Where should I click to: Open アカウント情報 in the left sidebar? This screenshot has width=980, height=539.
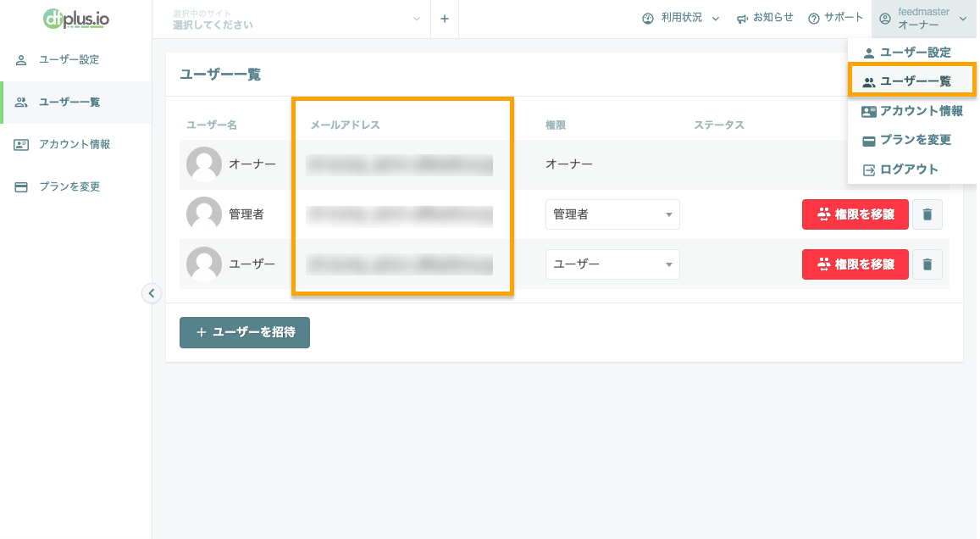(x=75, y=144)
